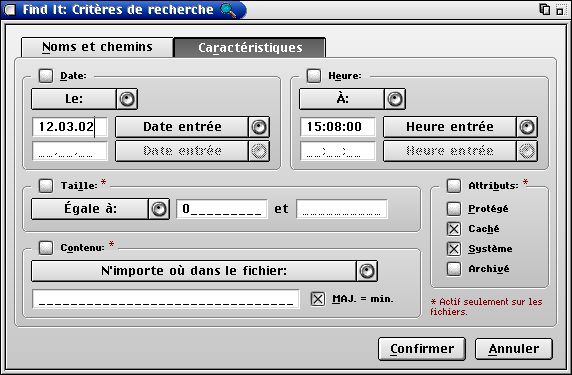Image resolution: width=572 pixels, height=375 pixels.
Task: Open the active Heure entrée popup
Action: point(450,127)
